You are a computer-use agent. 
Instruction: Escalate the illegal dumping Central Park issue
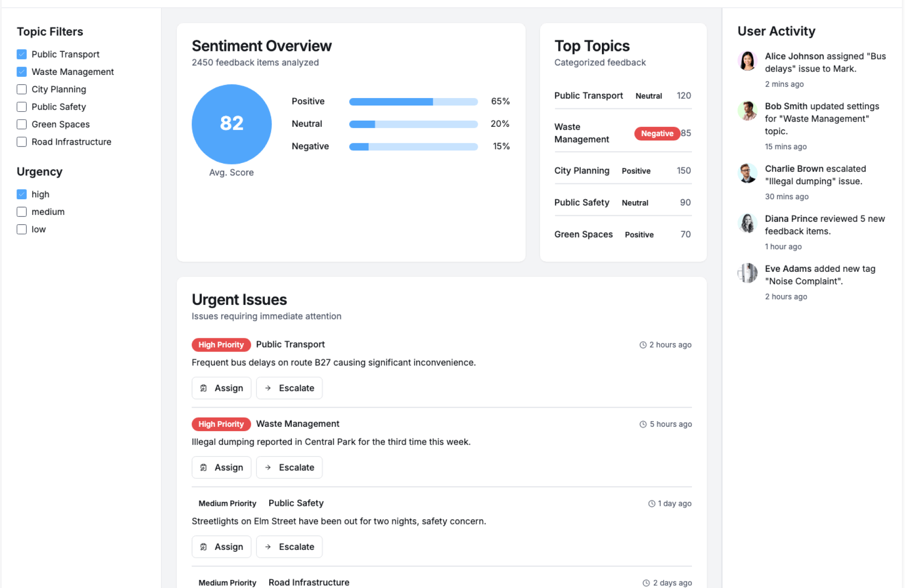[x=289, y=467]
